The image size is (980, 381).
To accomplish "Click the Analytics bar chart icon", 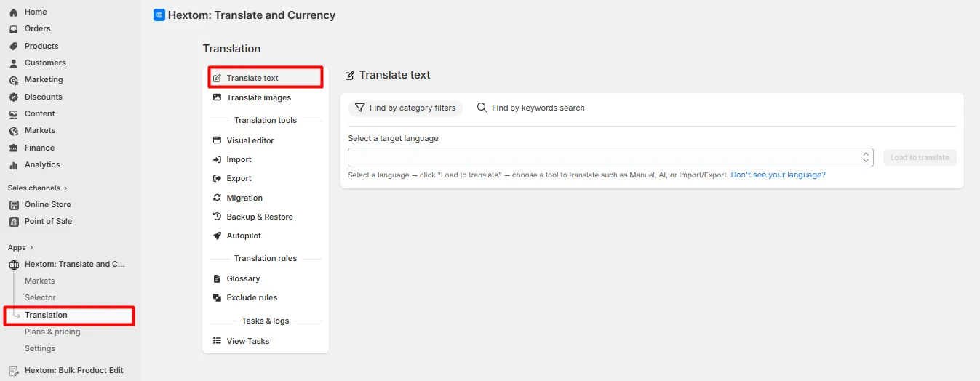I will [x=14, y=165].
